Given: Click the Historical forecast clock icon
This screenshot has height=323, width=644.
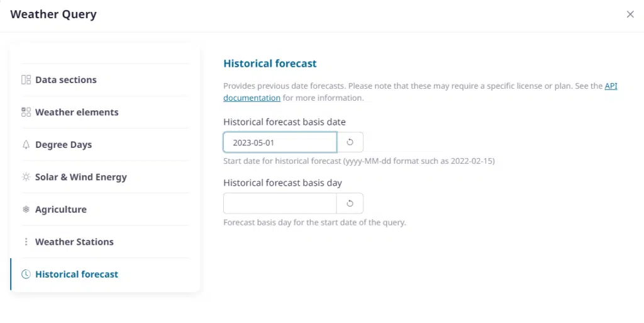Looking at the screenshot, I should tap(26, 275).
